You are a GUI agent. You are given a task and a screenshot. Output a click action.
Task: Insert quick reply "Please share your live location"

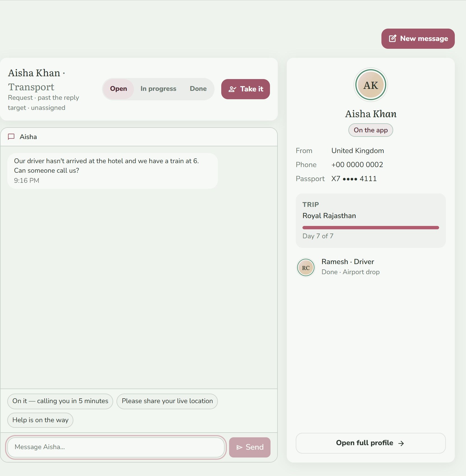point(167,401)
